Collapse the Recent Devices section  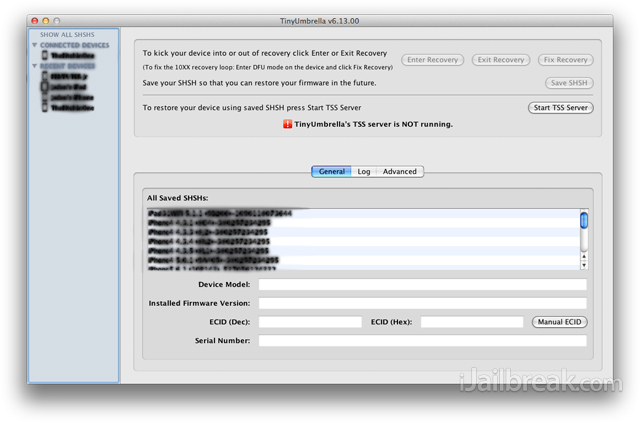pyautogui.click(x=35, y=66)
